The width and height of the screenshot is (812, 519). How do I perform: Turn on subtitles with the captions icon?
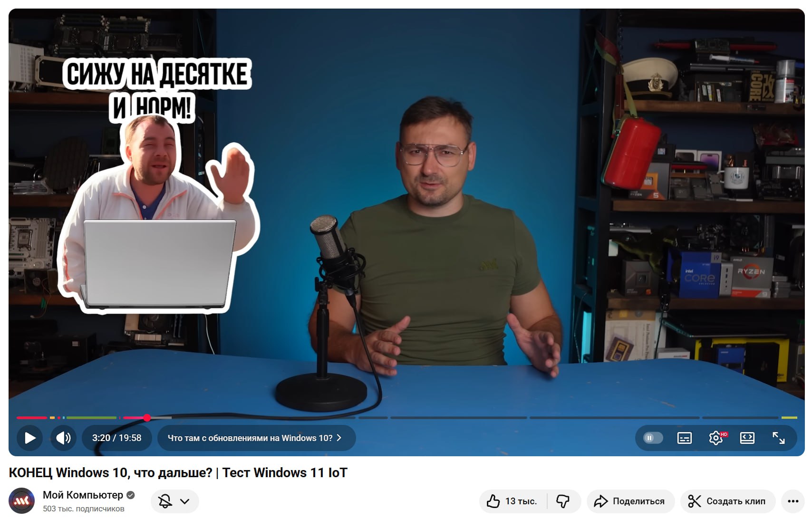(x=684, y=438)
